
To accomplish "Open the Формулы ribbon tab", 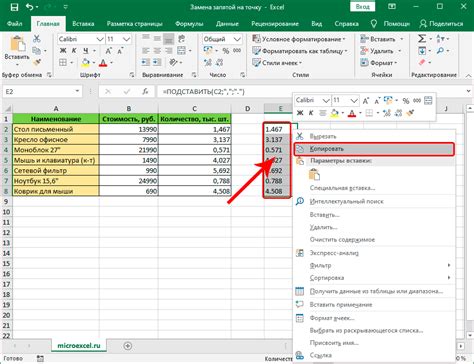I will [189, 24].
